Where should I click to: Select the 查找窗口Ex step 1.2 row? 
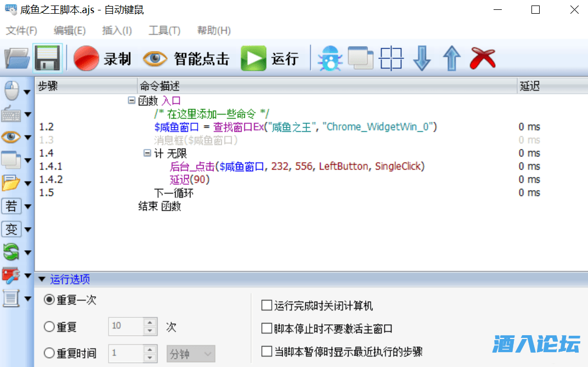295,127
